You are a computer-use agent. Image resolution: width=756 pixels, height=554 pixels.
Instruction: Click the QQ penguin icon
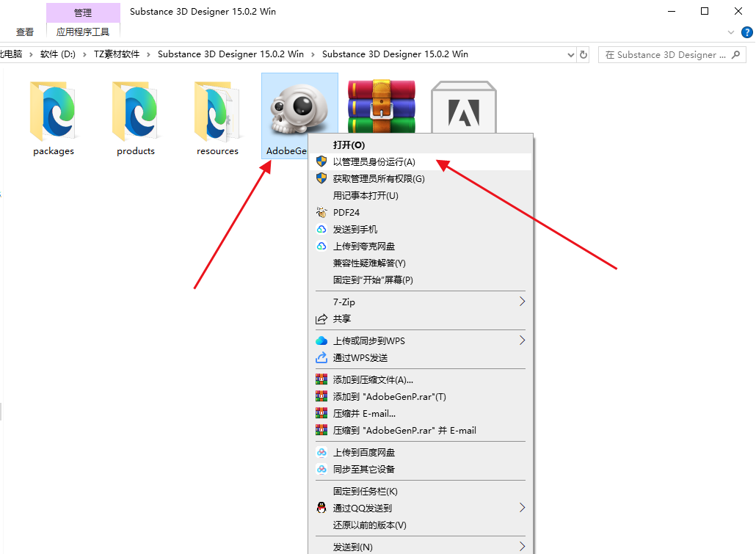point(321,508)
